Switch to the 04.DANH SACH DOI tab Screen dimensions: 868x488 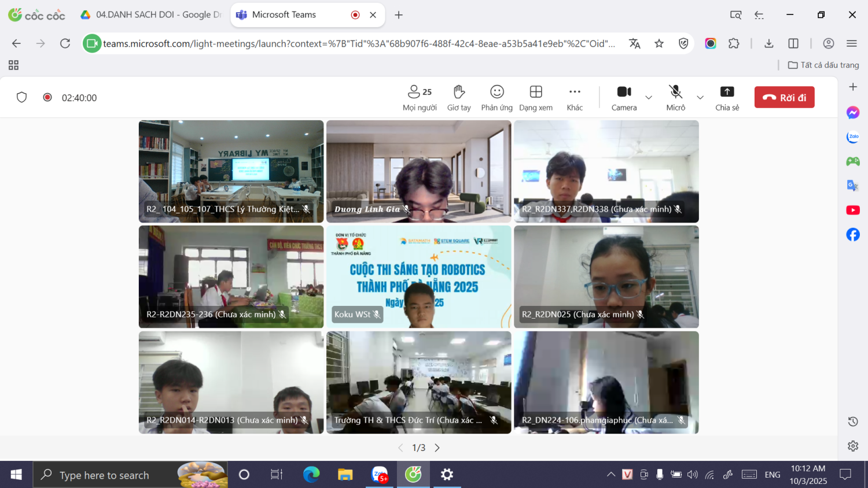(152, 15)
